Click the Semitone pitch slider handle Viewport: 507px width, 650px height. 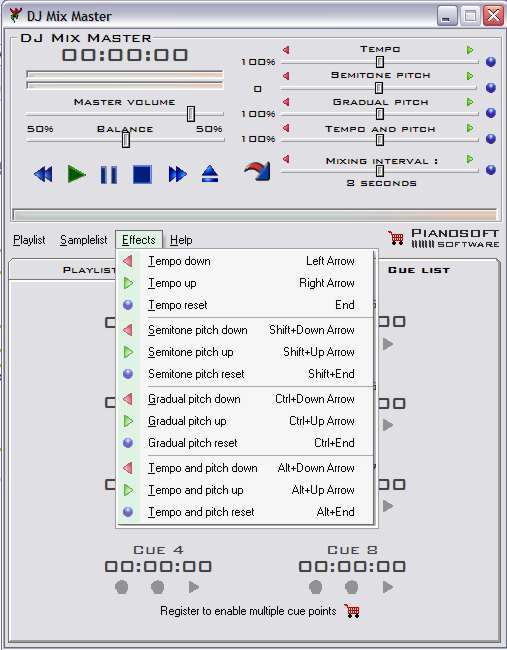(x=379, y=88)
